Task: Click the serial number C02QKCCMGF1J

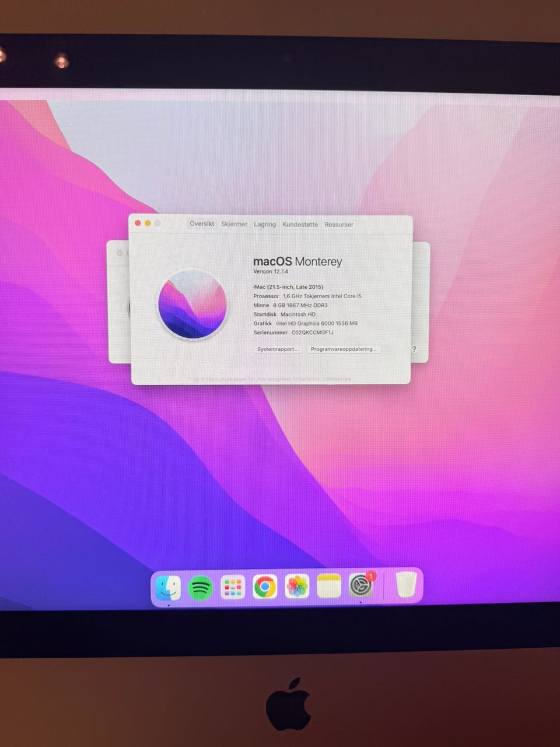Action: (313, 333)
